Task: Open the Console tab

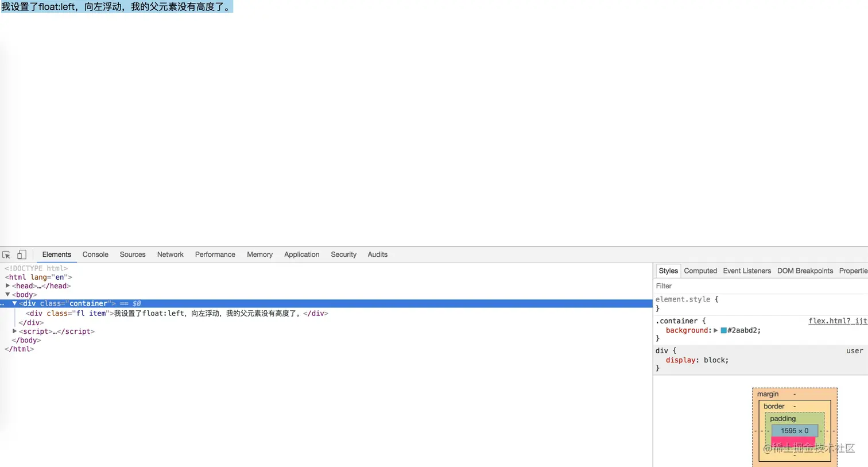Action: point(95,254)
